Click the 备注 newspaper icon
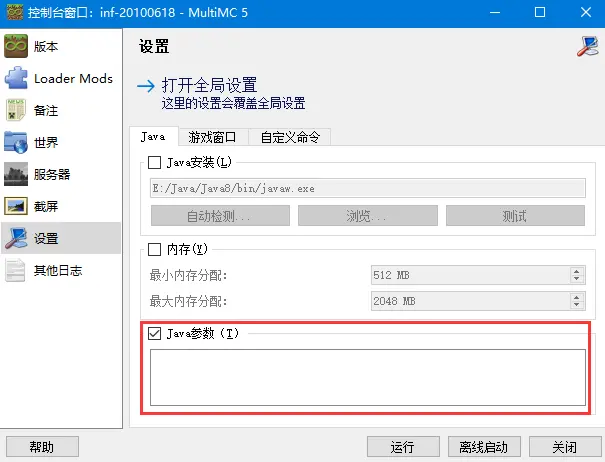605x462 pixels. pos(16,110)
